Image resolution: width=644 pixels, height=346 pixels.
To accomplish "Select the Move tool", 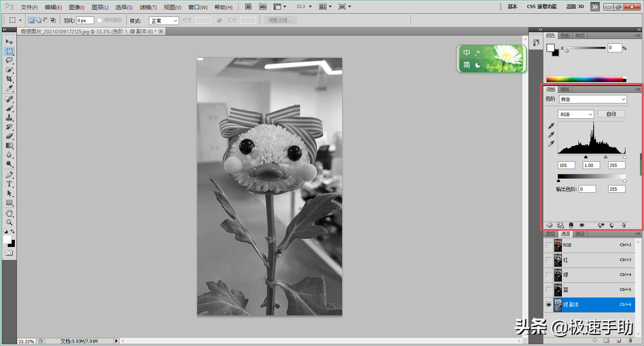I will tap(9, 41).
